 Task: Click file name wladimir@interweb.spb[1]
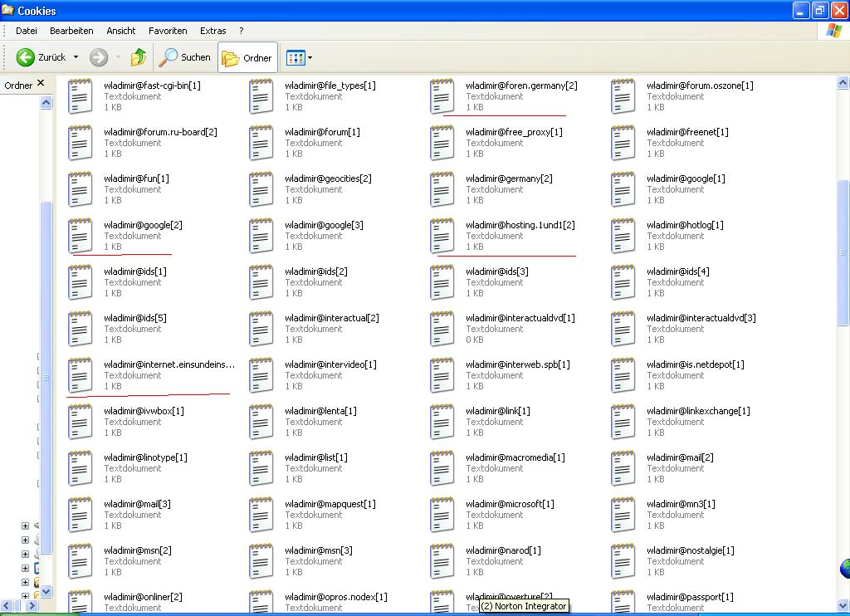(518, 364)
